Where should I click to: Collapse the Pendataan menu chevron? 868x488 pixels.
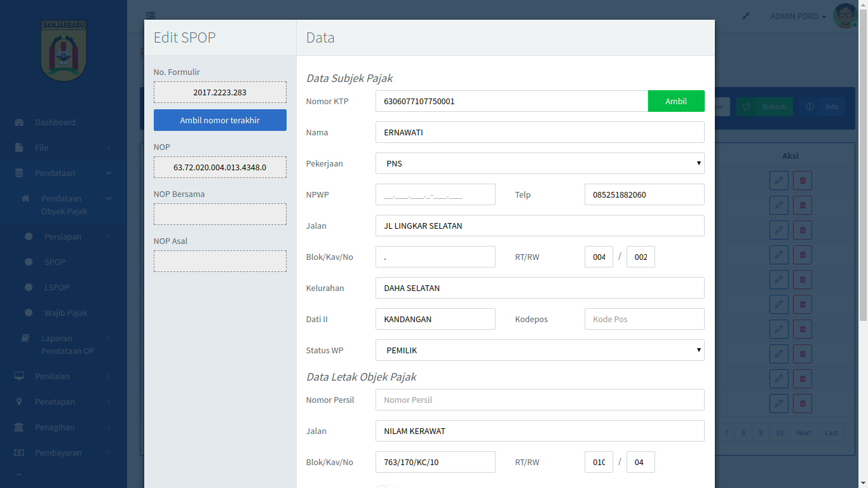(x=109, y=173)
